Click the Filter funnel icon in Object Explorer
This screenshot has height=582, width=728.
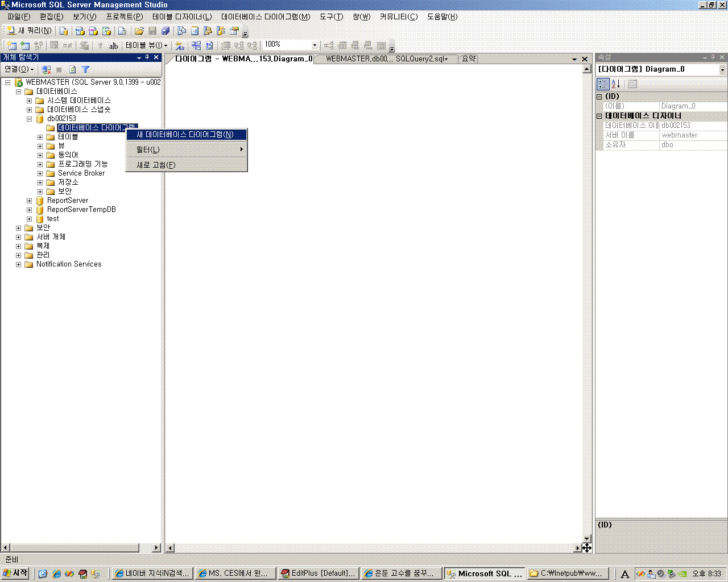[x=85, y=69]
